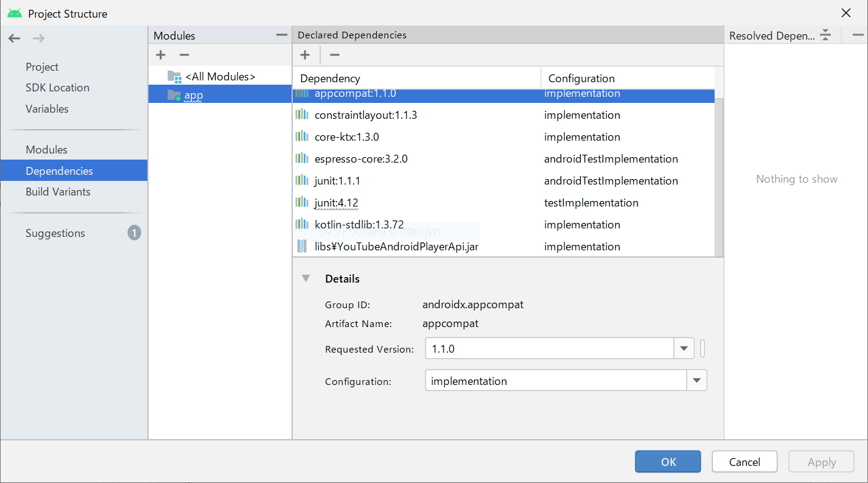
Task: Click the Android logo in title bar
Action: coord(15,13)
